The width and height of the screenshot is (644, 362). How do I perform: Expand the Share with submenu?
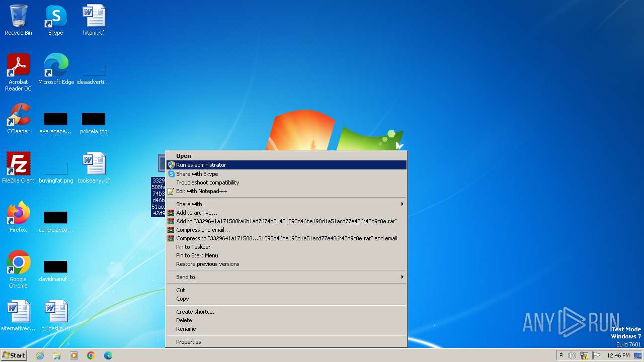pos(286,204)
